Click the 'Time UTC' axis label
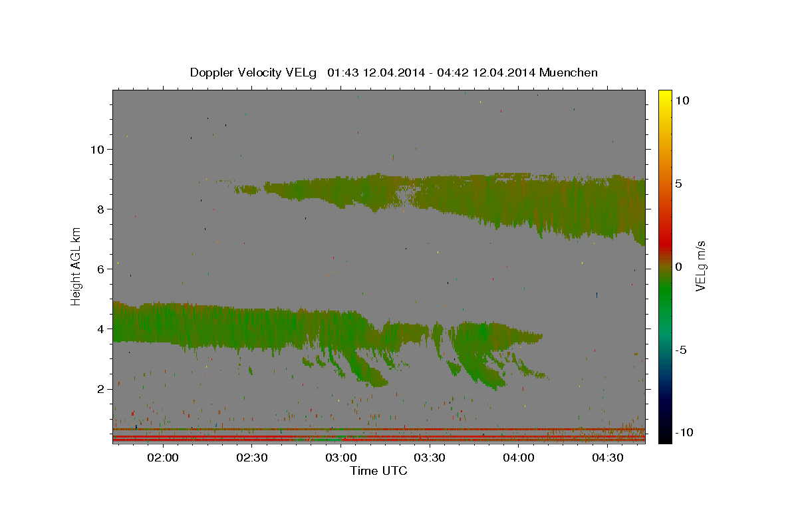 pos(378,471)
